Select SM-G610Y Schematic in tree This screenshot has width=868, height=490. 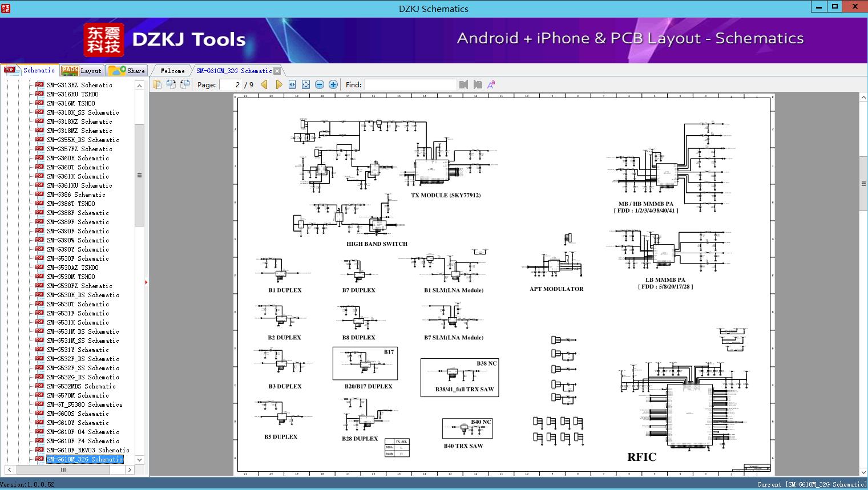78,423
